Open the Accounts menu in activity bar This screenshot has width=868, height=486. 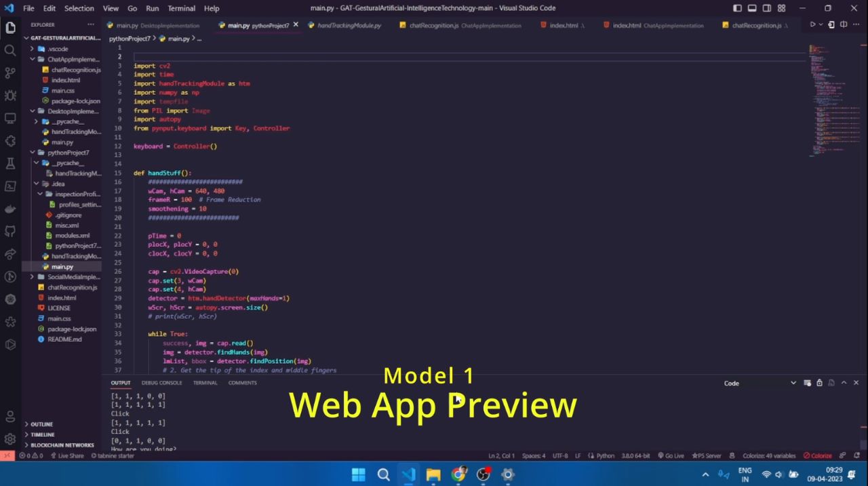pos(10,417)
